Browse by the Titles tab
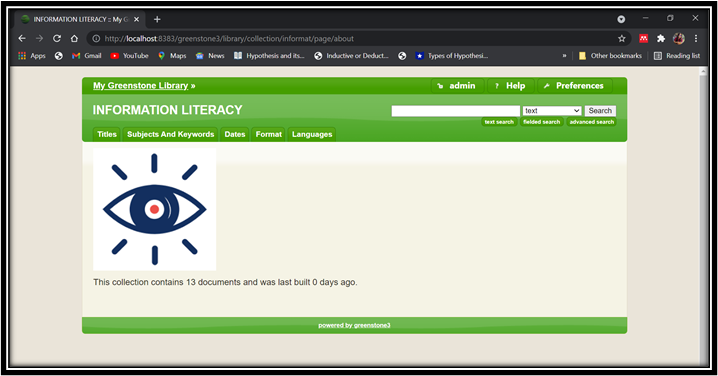This screenshot has width=718, height=376. tap(107, 134)
